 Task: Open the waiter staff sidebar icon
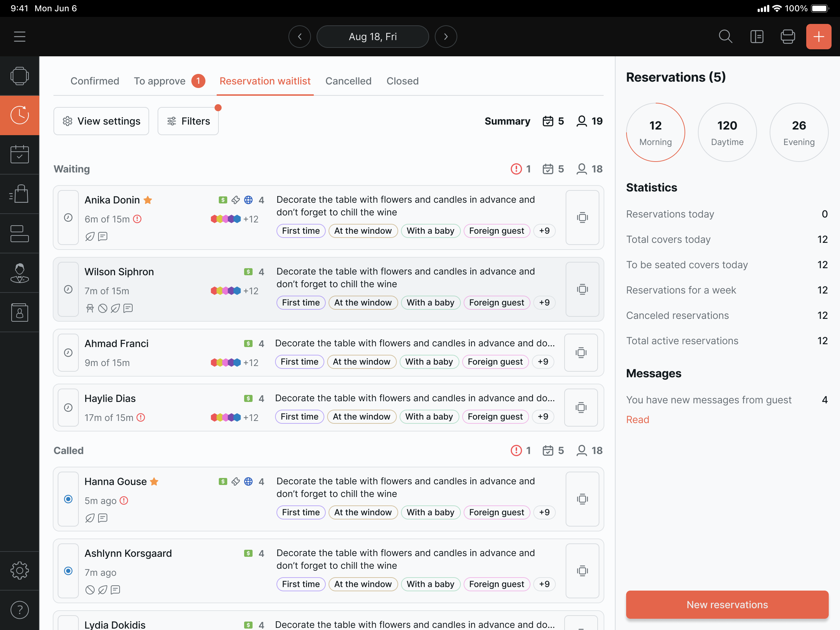coord(20,273)
